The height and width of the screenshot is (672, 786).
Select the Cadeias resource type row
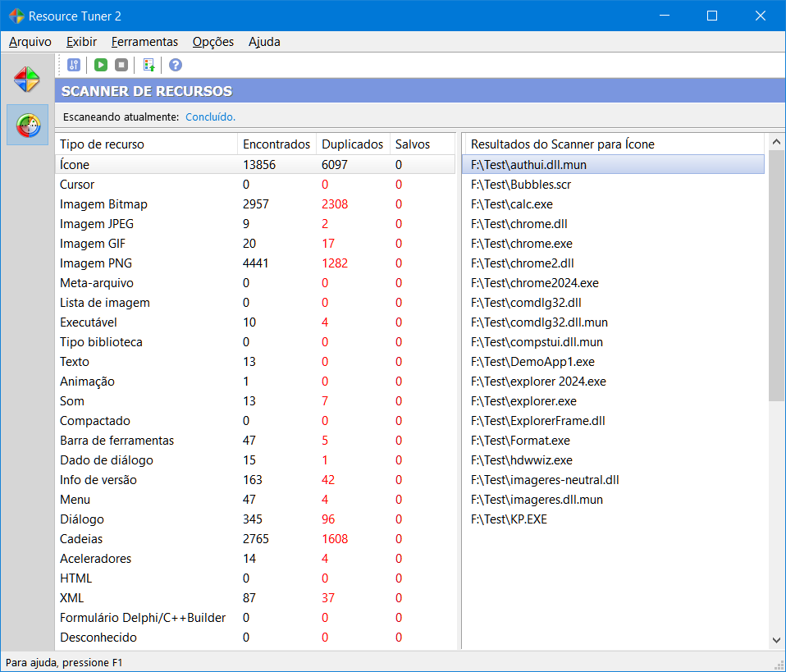click(x=81, y=539)
